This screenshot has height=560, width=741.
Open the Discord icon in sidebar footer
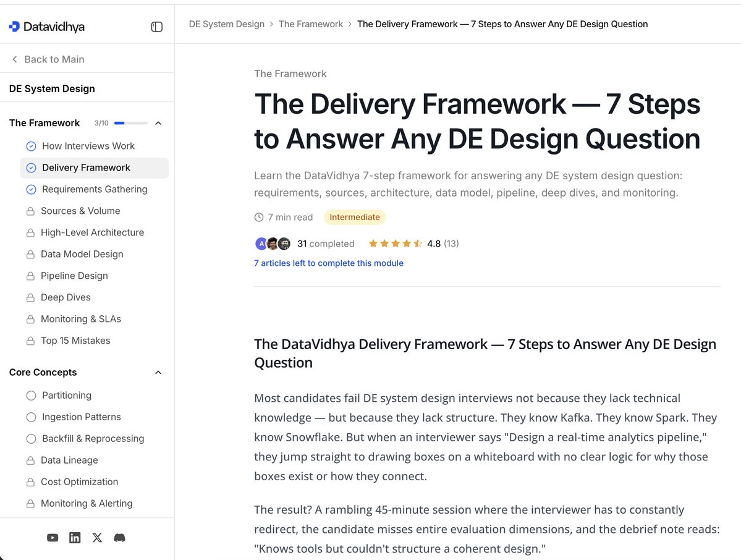(x=119, y=538)
